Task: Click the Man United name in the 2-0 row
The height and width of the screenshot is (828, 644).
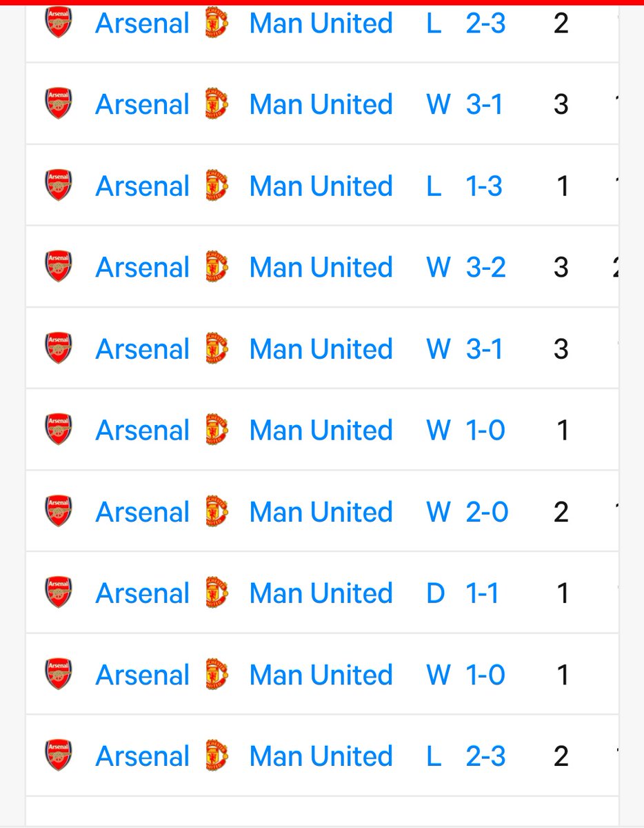Action: tap(321, 511)
